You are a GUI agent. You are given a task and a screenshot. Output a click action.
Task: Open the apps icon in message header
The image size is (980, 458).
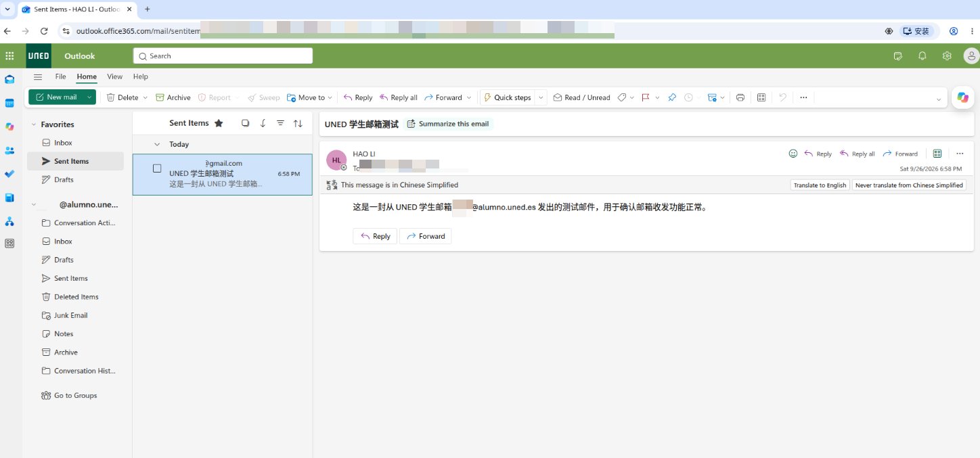coord(937,154)
